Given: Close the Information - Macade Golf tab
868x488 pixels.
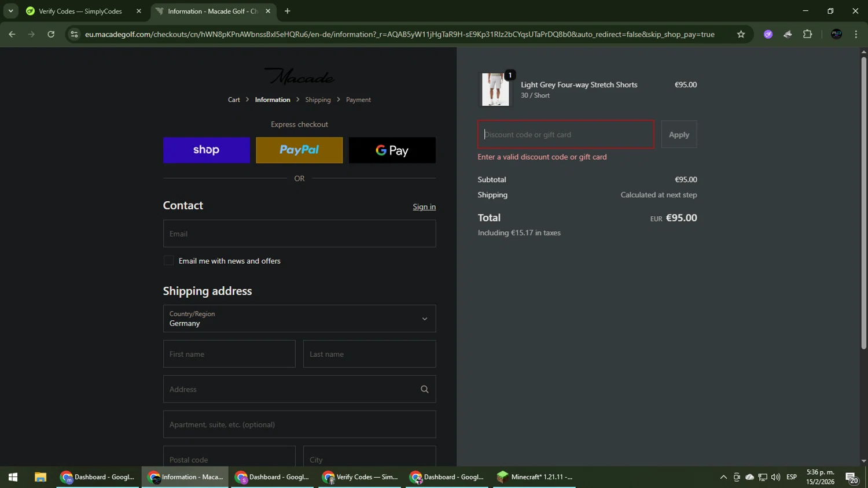Looking at the screenshot, I should point(268,11).
